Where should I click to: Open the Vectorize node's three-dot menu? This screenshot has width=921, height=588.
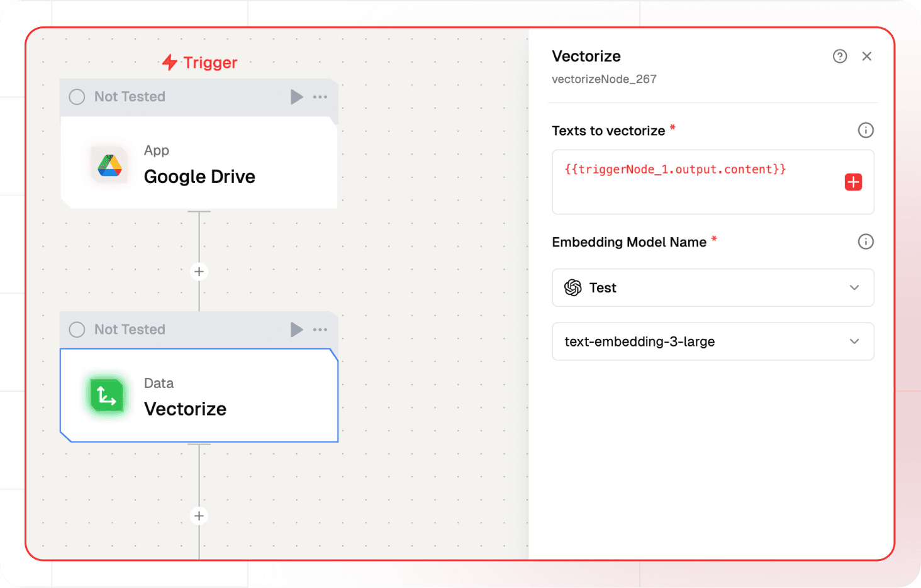[320, 330]
